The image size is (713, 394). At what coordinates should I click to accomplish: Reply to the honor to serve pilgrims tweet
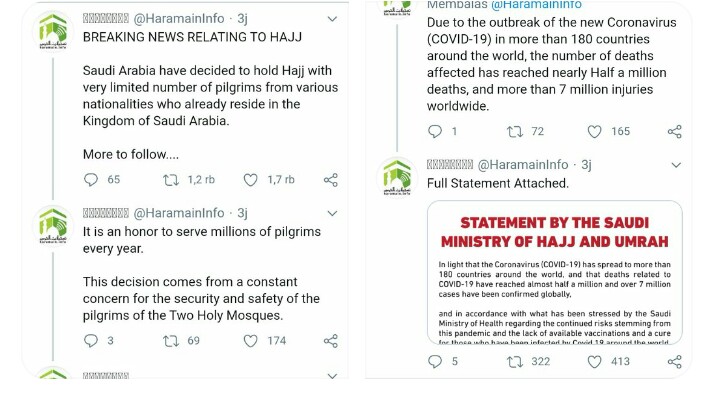tap(91, 341)
